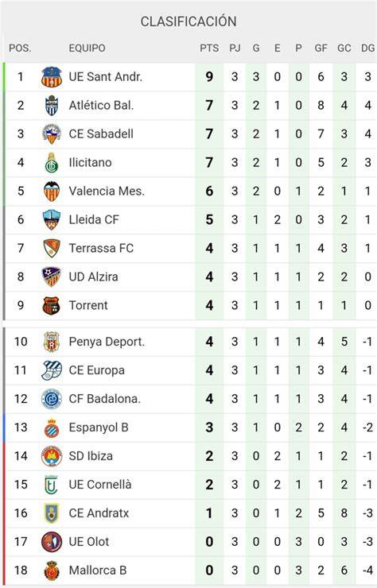Viewport: 377px width, 588px height.
Task: Select the UD Alzira team name
Action: click(94, 277)
